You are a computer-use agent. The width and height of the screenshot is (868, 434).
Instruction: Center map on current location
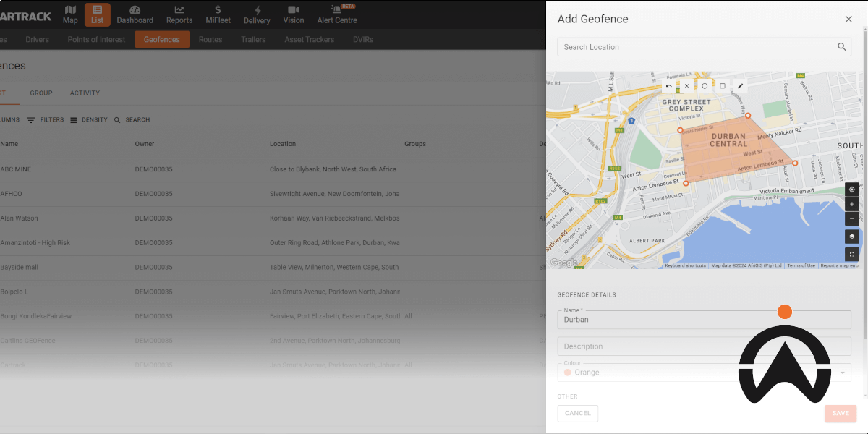pyautogui.click(x=852, y=190)
